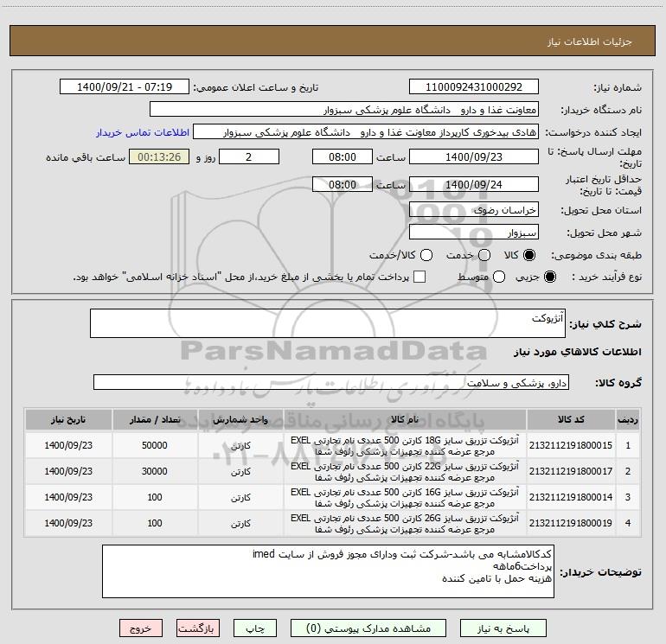Toggle Islamic treasury documents payment checkbox
Image resolution: width=666 pixels, height=644 pixels.
pyautogui.click(x=419, y=277)
